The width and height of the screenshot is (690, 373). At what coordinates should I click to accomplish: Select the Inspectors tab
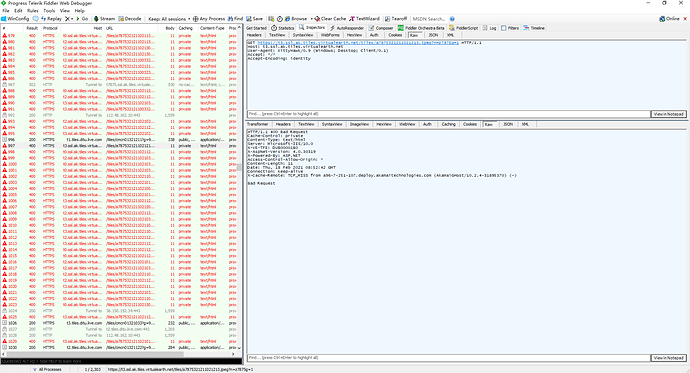click(312, 28)
